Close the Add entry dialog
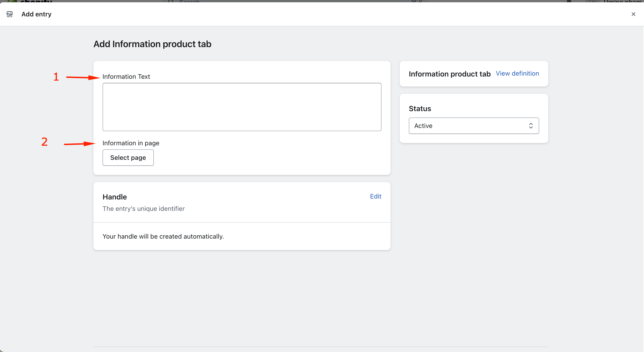Viewport: 644px width, 352px height. (633, 14)
